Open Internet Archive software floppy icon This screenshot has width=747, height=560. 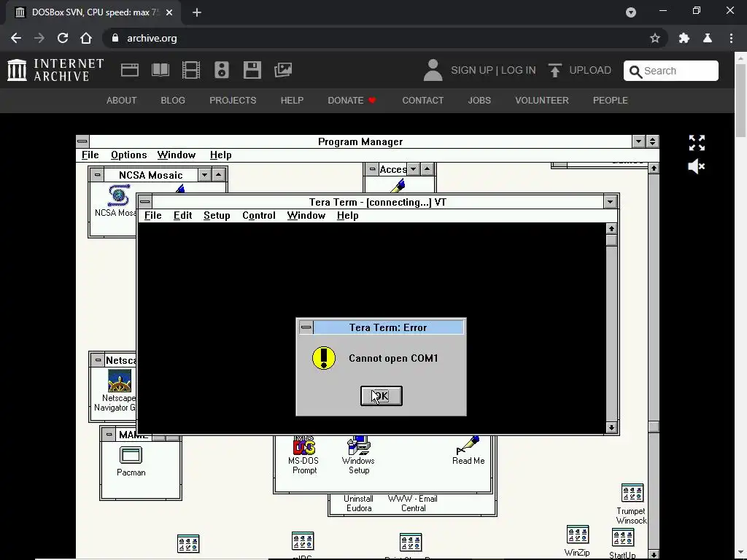point(252,70)
